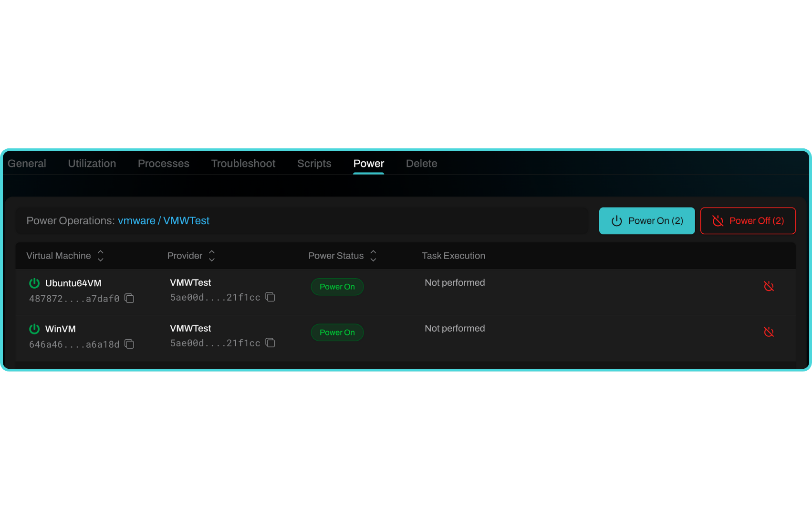The image size is (812, 520).
Task: Click the power-off icon for WinVM row
Action: 769,332
